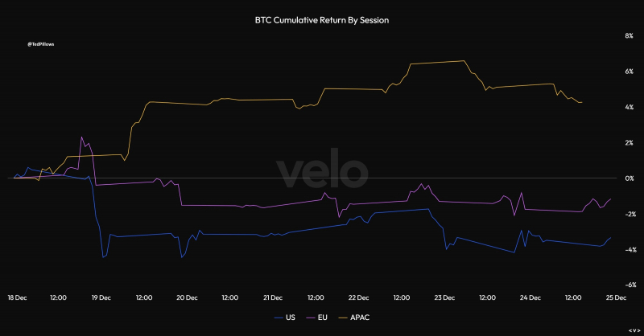
Task: Click the purple EU legend line swatch
Action: tap(311, 318)
